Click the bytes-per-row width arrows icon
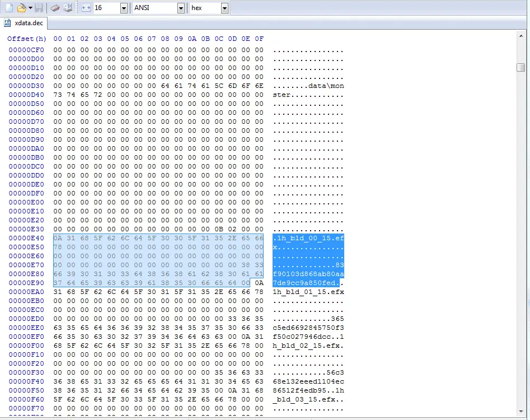This screenshot has width=530, height=420. [x=86, y=7]
